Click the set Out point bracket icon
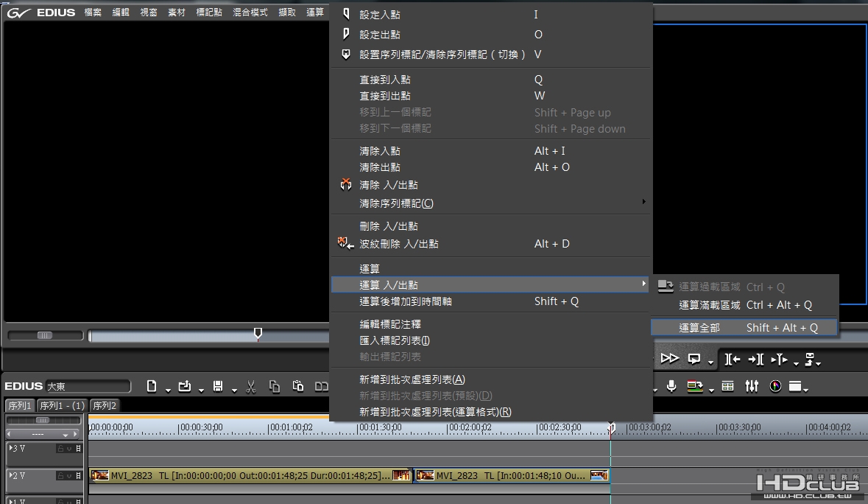 (756, 360)
